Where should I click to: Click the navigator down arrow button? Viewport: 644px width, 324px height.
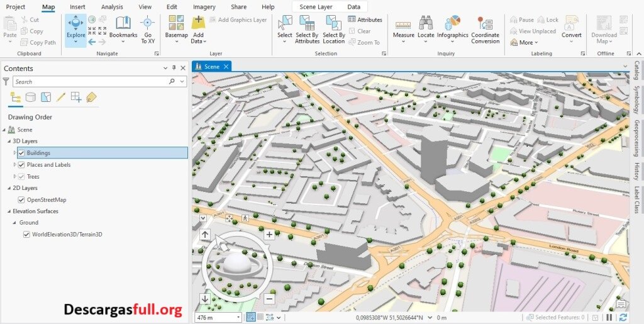coord(205,299)
